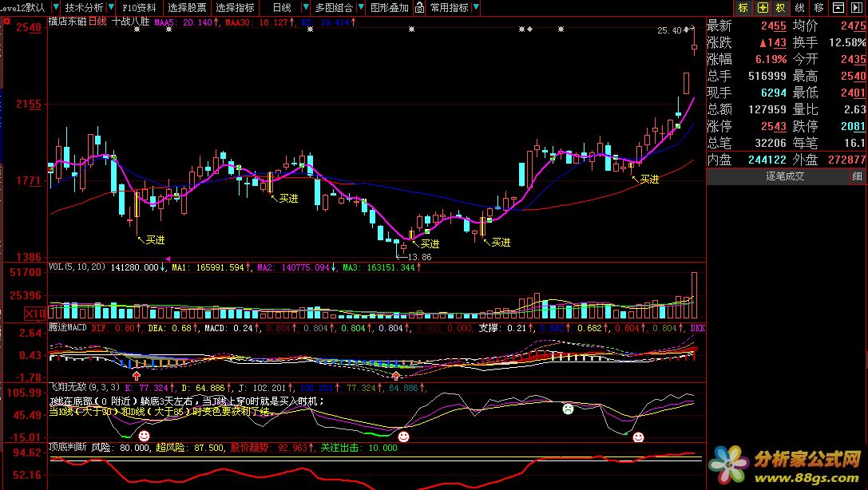Toggle the padlock icon beside 图形叠加
Image resolution: width=868 pixels, height=490 pixels.
coord(419,8)
